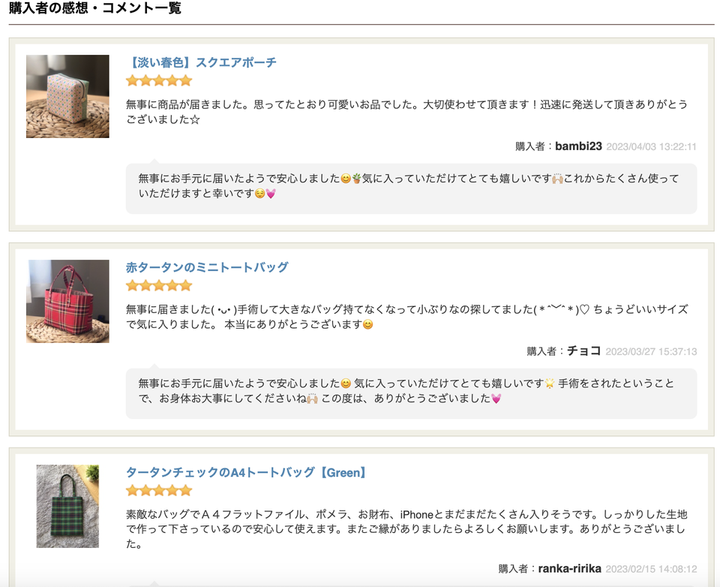Click buyer name ranka-ririka

pos(570,569)
